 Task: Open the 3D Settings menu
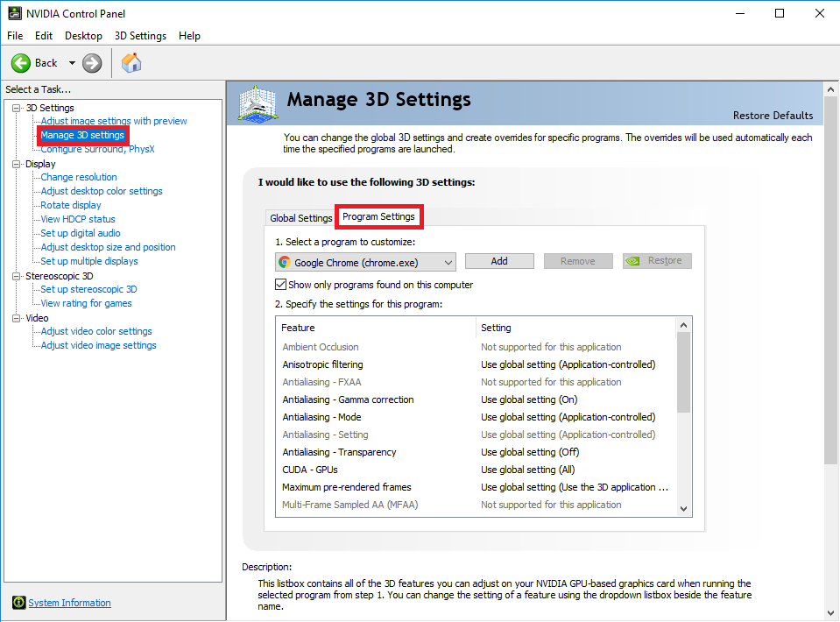point(140,36)
